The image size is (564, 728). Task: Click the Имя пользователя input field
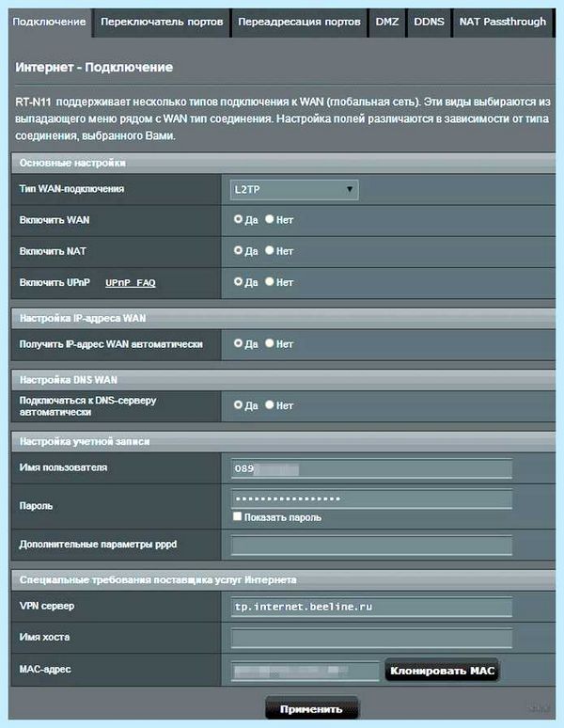(371, 468)
